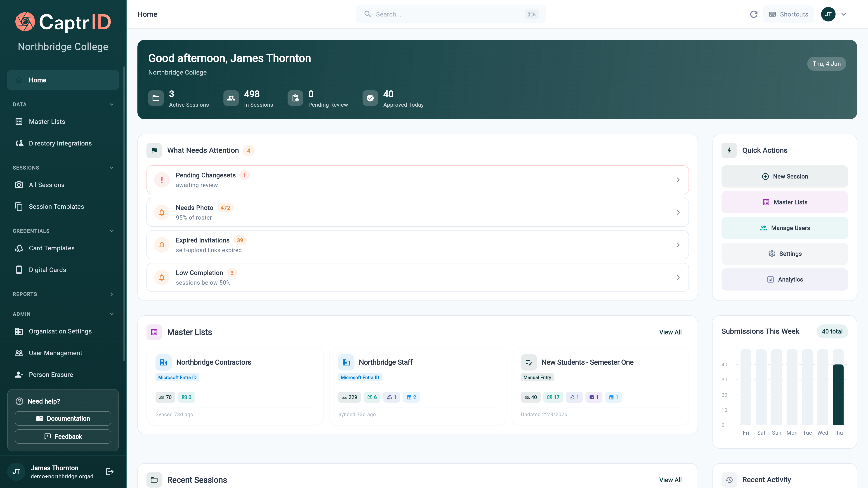Click the Recent Activity history icon
868x488 pixels.
point(729,480)
